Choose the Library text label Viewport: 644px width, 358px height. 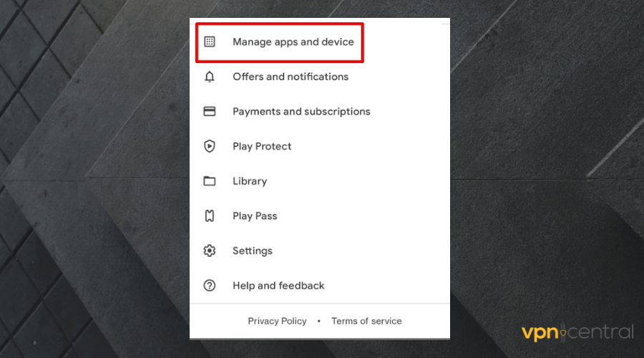[249, 181]
